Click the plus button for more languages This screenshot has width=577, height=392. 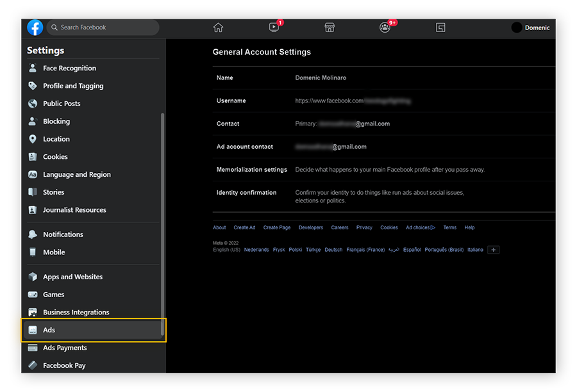(493, 250)
